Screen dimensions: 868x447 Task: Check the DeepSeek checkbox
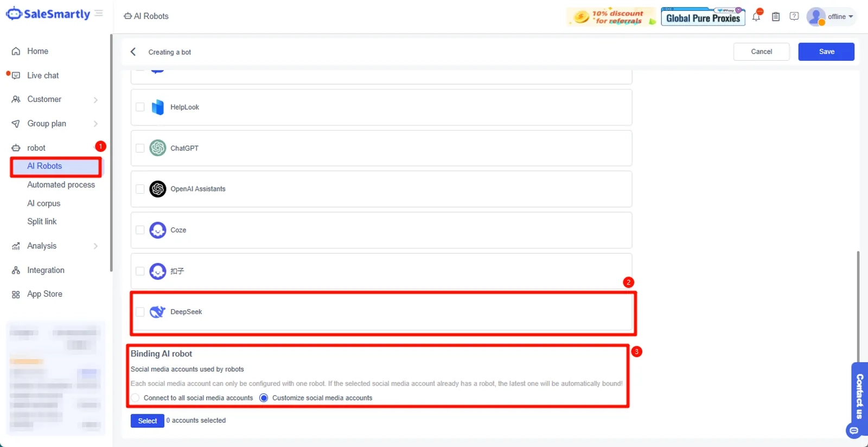[140, 312]
